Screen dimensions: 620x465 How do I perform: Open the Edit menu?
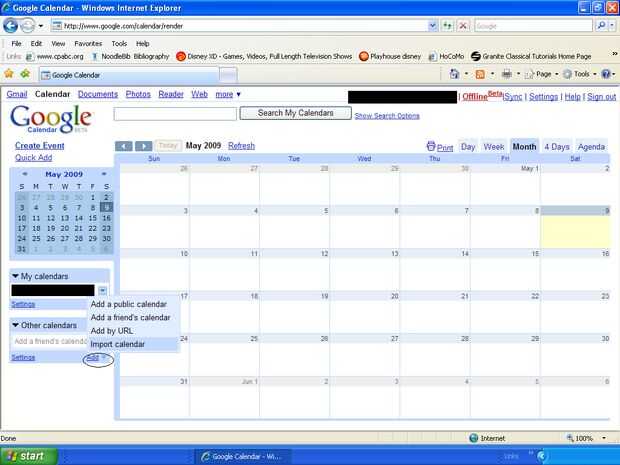[x=36, y=43]
